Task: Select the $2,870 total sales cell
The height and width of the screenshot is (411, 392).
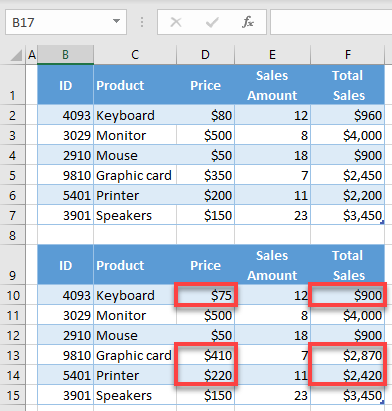Action: 348,355
